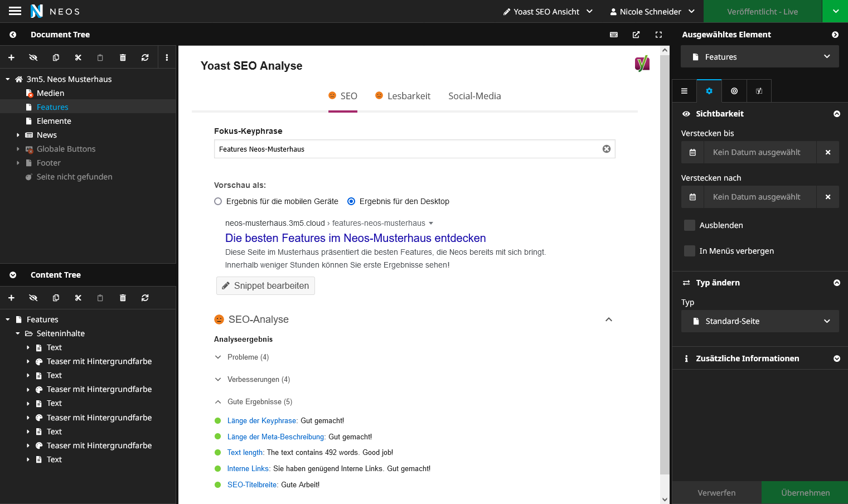
Task: Open 'Interne Links' link
Action: [248, 468]
